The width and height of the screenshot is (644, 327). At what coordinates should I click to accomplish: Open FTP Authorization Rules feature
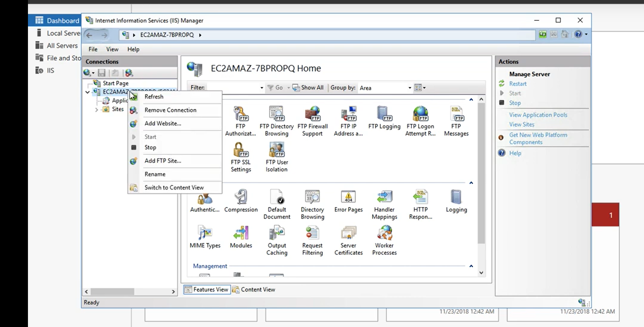coord(240,121)
